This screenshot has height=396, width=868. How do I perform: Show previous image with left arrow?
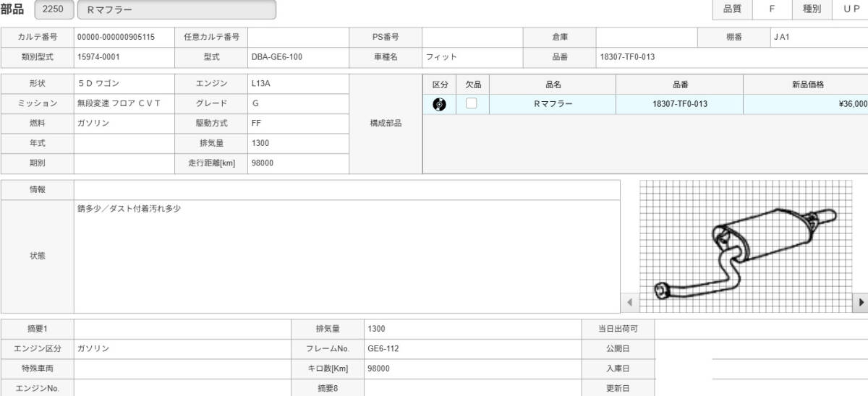[x=629, y=301]
